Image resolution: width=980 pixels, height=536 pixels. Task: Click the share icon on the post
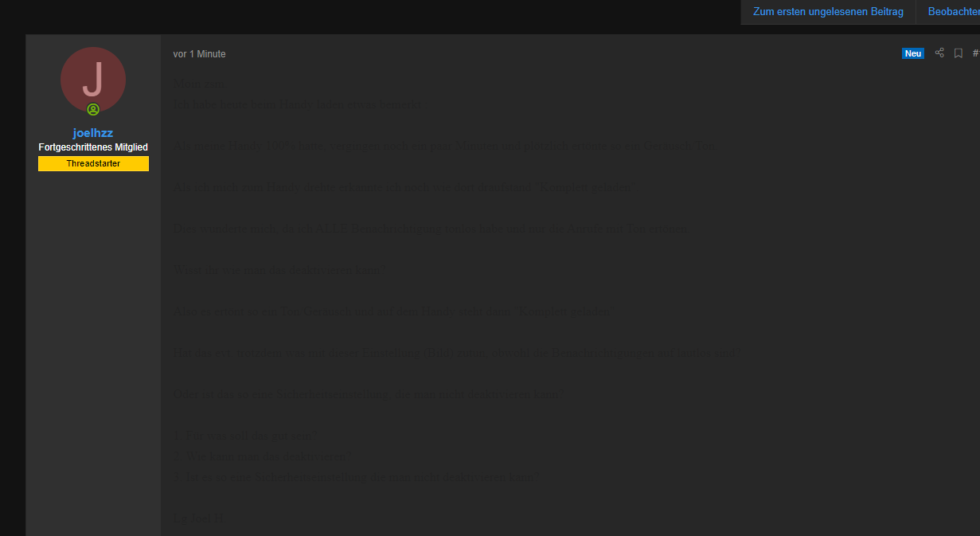[939, 53]
